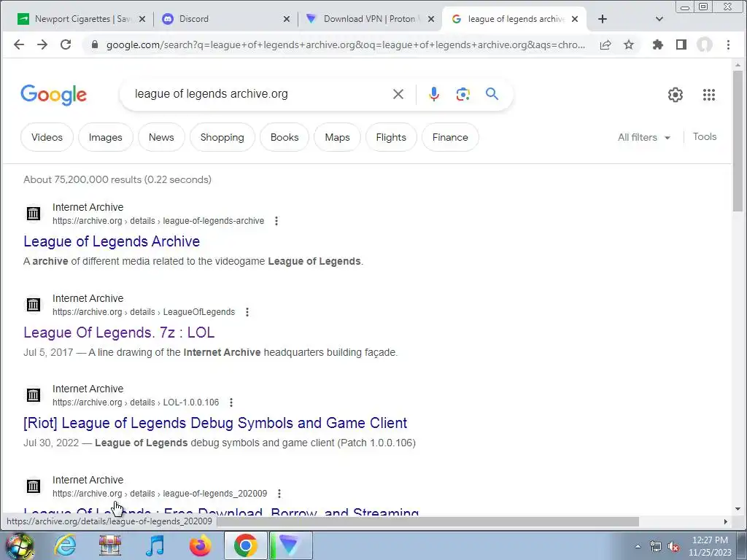Viewport: 747px width, 560px height.
Task: View site info via padlock icon
Action: (x=95, y=44)
